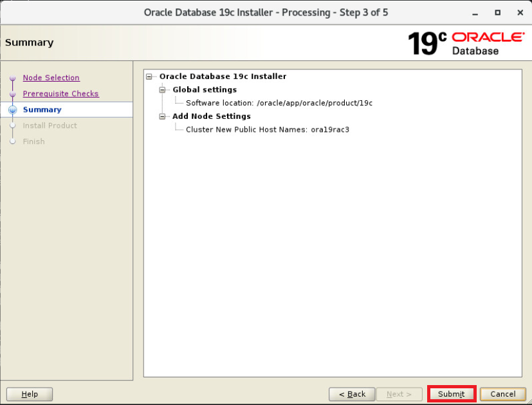Screen dimensions: 532x405
Task: Click the Prerequisite Checks step bullet icon
Action: [x=13, y=94]
